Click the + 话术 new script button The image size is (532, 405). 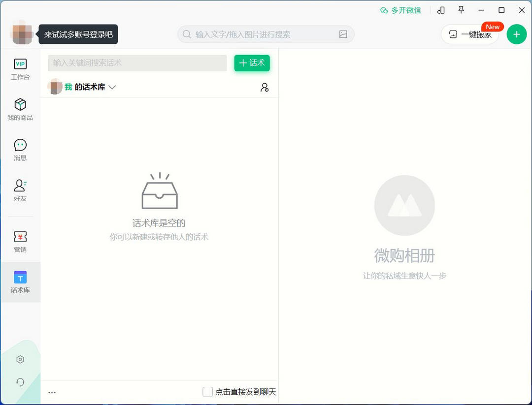(x=252, y=63)
